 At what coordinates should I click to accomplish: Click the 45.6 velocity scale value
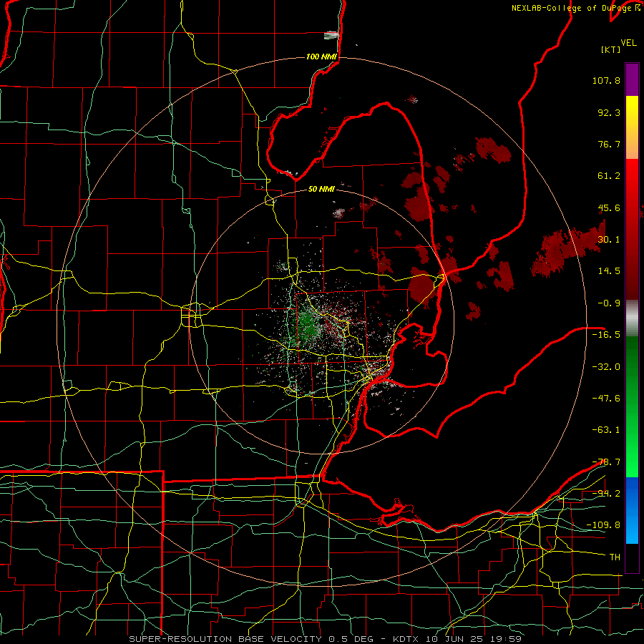609,208
